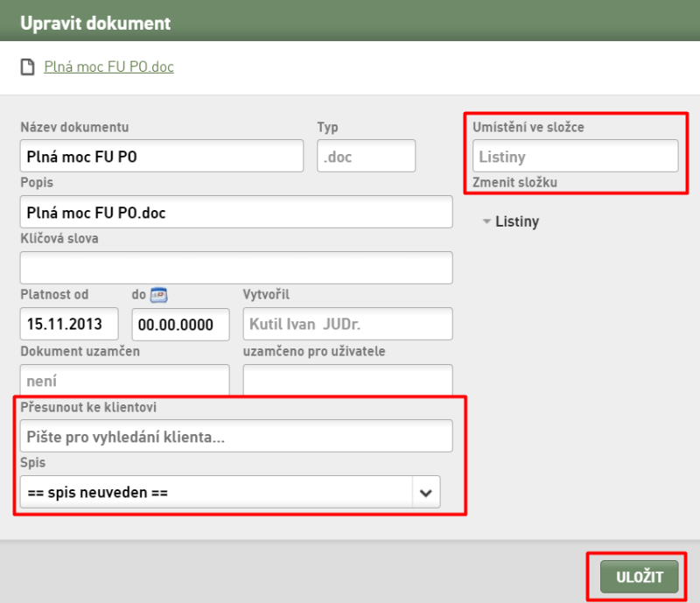
Task: Click the 'uzamčeno pro uživatele' field
Action: tap(347, 380)
